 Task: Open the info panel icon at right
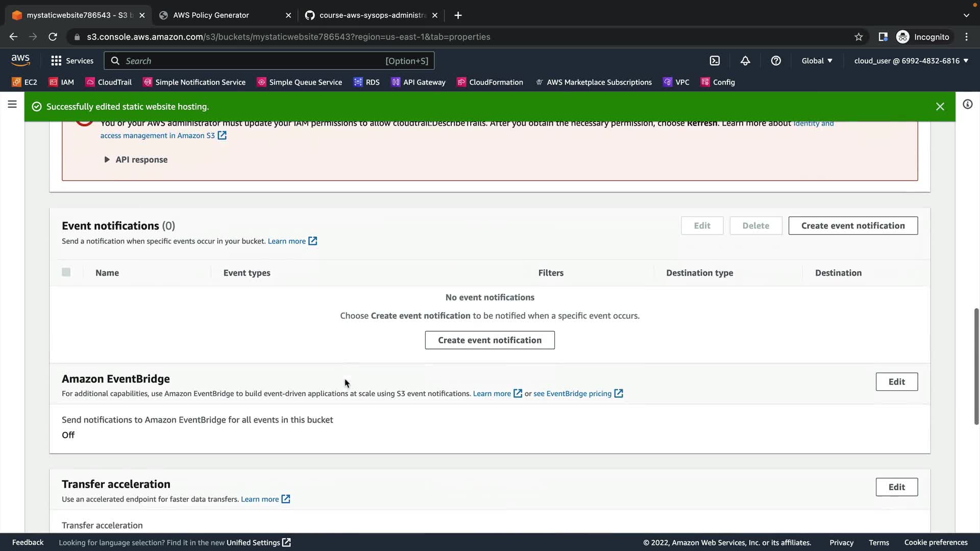point(967,105)
